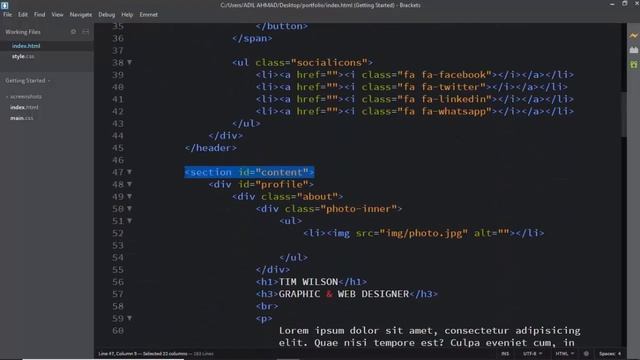Open the View menu
This screenshot has width=640, height=360.
[57, 14]
